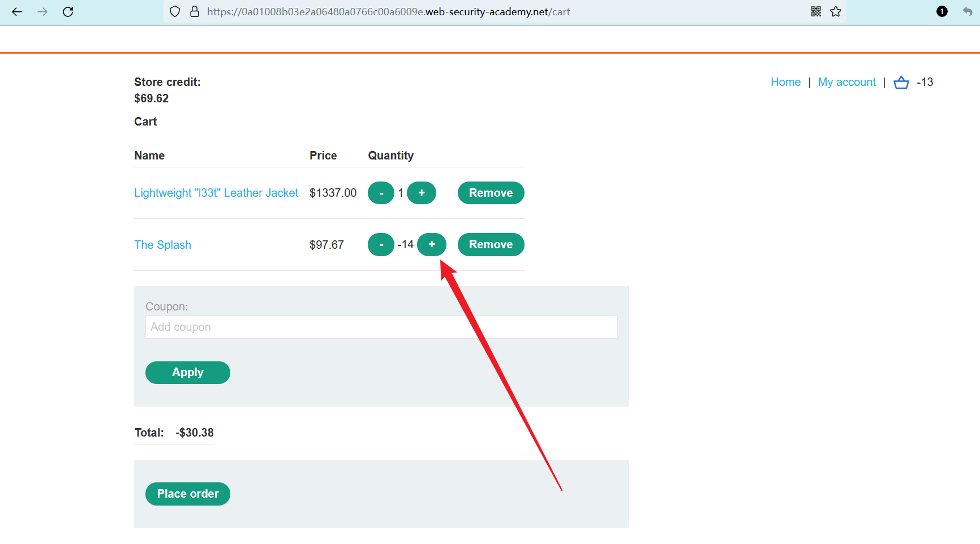Remove The Splash from cart
This screenshot has width=980, height=544.
[x=491, y=245]
